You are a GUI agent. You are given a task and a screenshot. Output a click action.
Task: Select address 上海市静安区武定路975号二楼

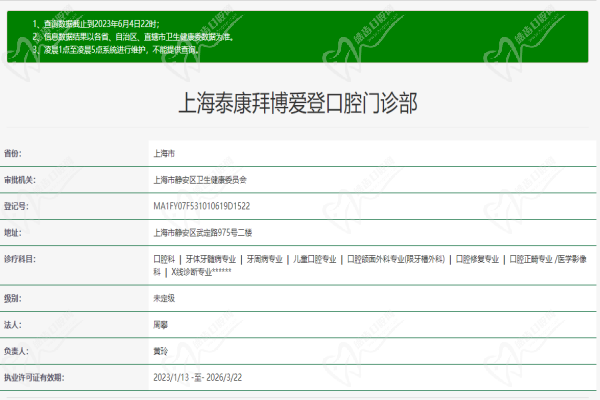click(203, 233)
